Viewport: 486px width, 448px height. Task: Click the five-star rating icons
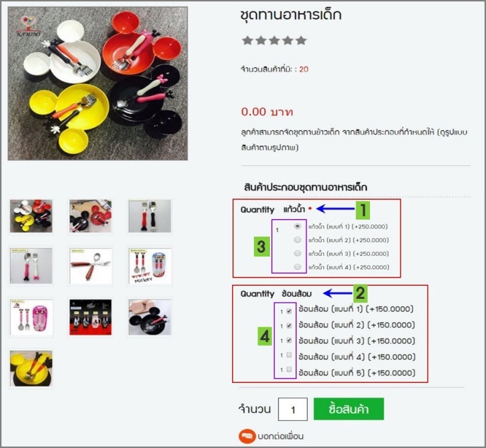click(x=274, y=40)
